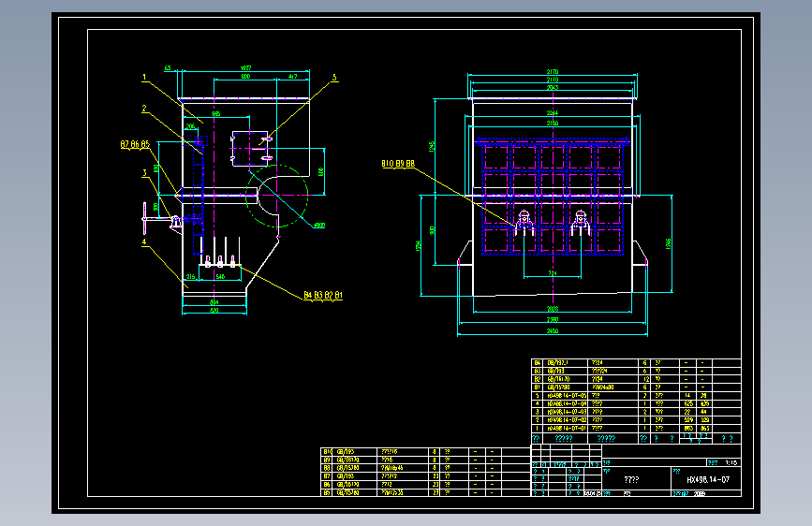Select the B10 B9 B8 leader label
812x526 pixels.
pos(398,164)
